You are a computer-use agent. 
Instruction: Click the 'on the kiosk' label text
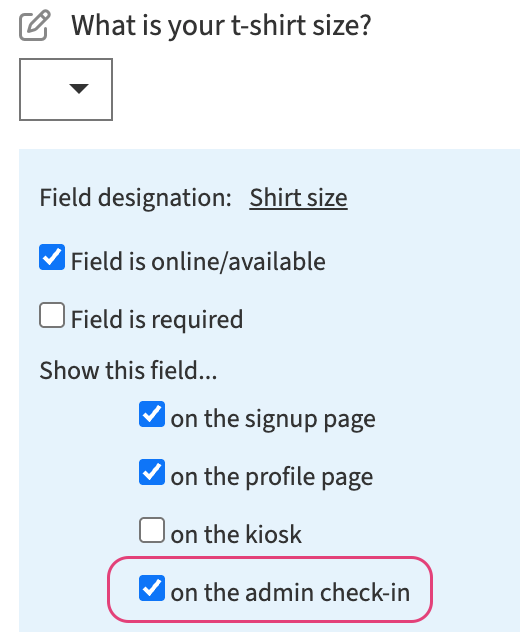236,534
